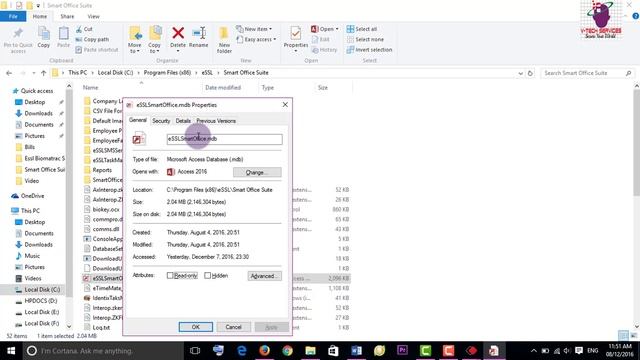Click the Search Smart Office Suite box
The height and width of the screenshot is (360, 640).
(x=588, y=73)
